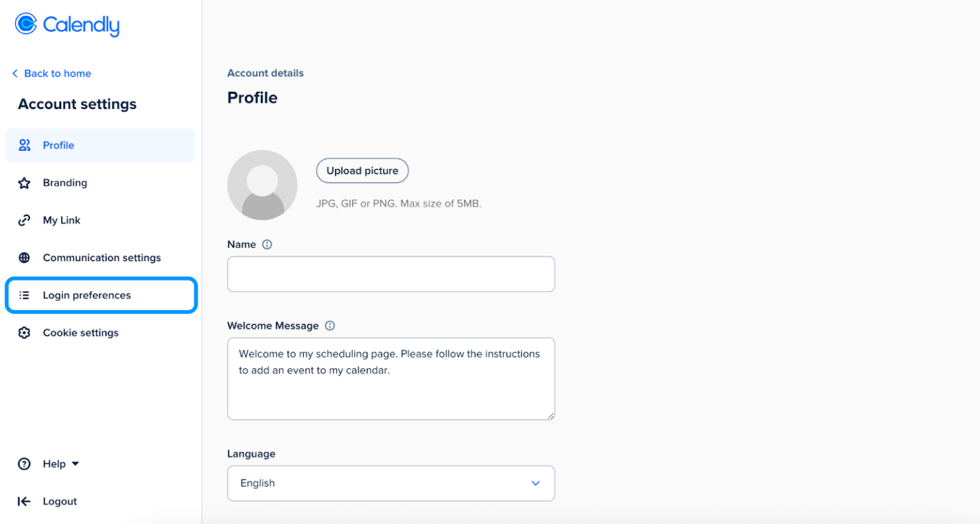
Task: Click the Help question mark icon
Action: click(x=24, y=464)
